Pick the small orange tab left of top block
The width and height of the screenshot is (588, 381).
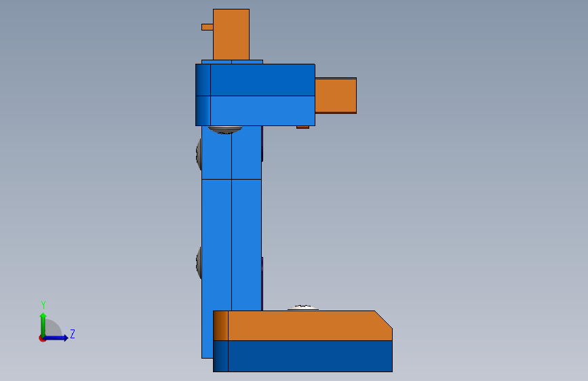pyautogui.click(x=208, y=27)
